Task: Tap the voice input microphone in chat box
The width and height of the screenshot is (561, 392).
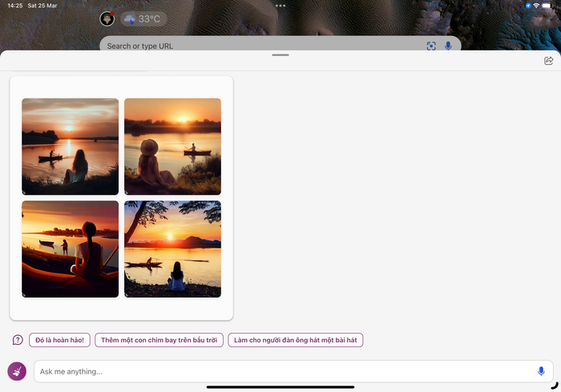Action: [x=541, y=371]
